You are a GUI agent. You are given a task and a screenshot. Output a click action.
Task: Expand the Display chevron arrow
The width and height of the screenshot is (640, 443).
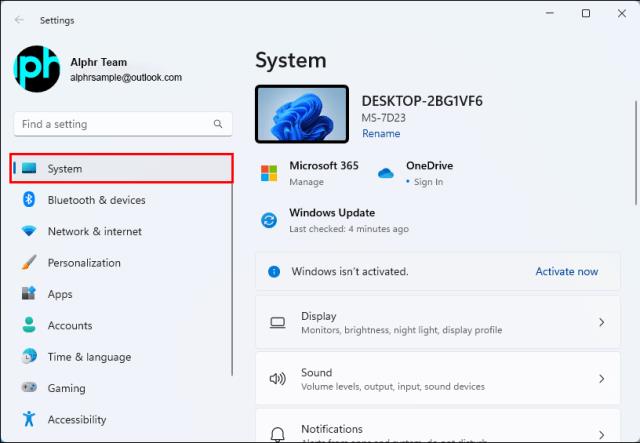602,323
